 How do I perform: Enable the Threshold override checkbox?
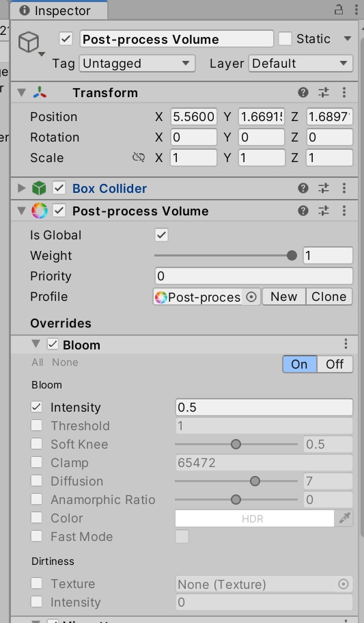tap(36, 425)
